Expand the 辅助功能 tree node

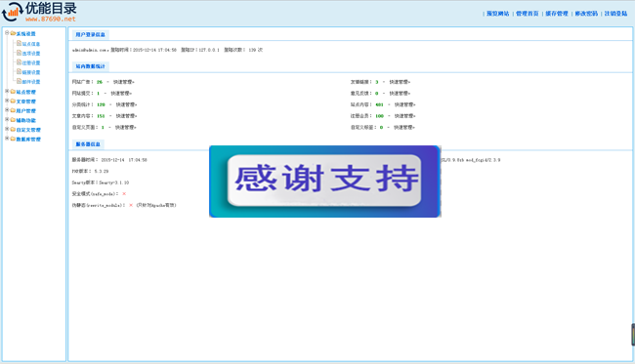coord(7,119)
